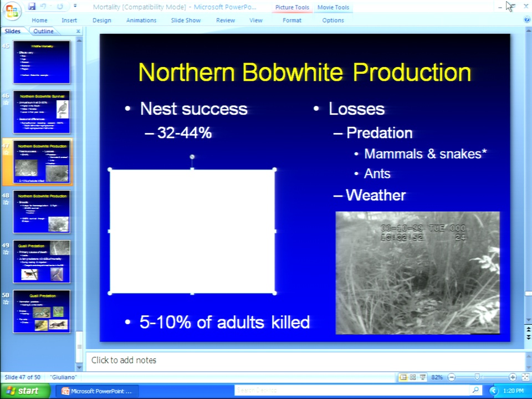The image size is (532, 399).
Task: Switch to the Outline pane tab
Action: [x=43, y=31]
